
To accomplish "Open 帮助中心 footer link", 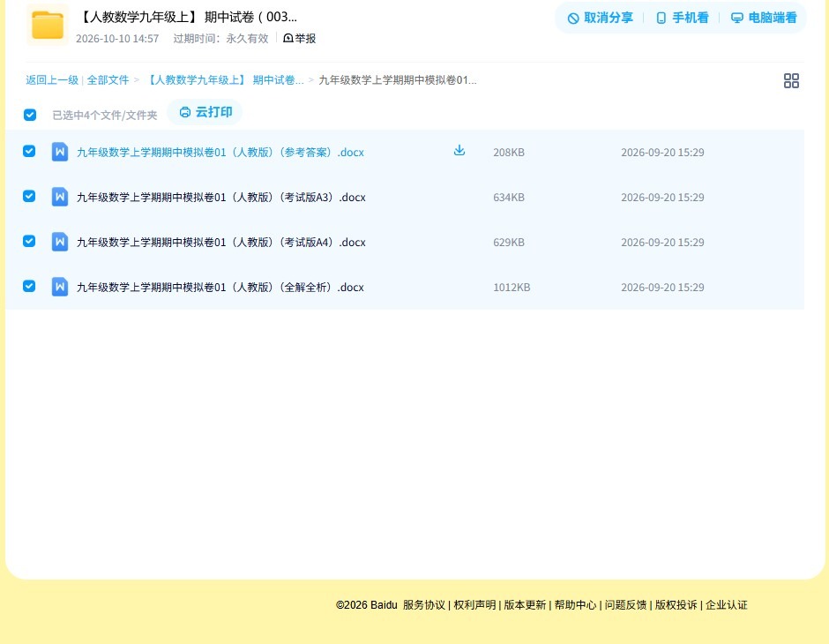I will click(575, 605).
